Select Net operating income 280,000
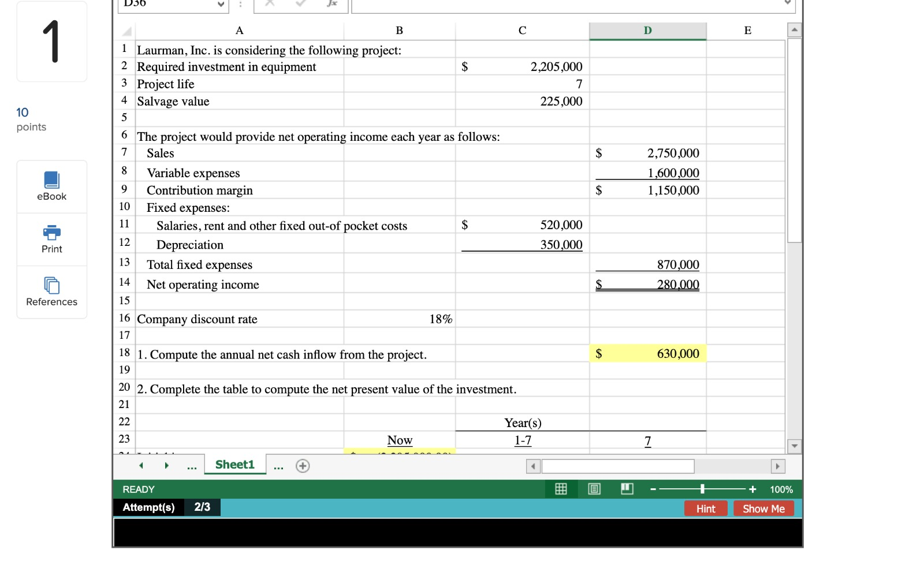 click(x=648, y=284)
